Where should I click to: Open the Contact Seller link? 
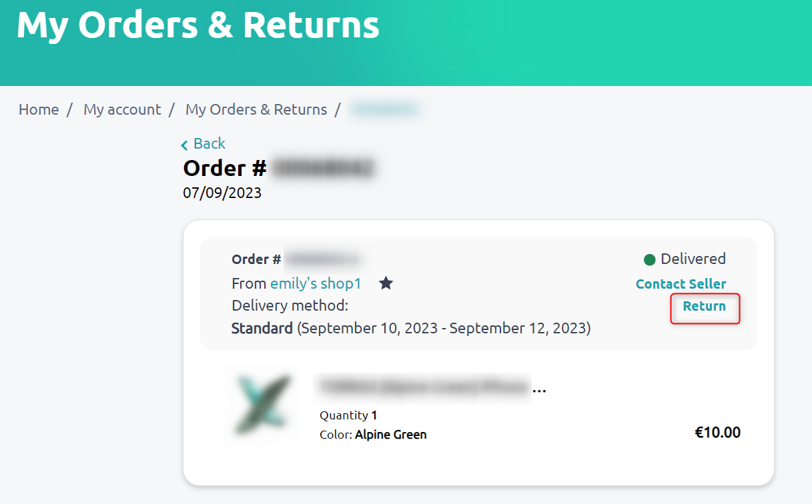(x=681, y=284)
